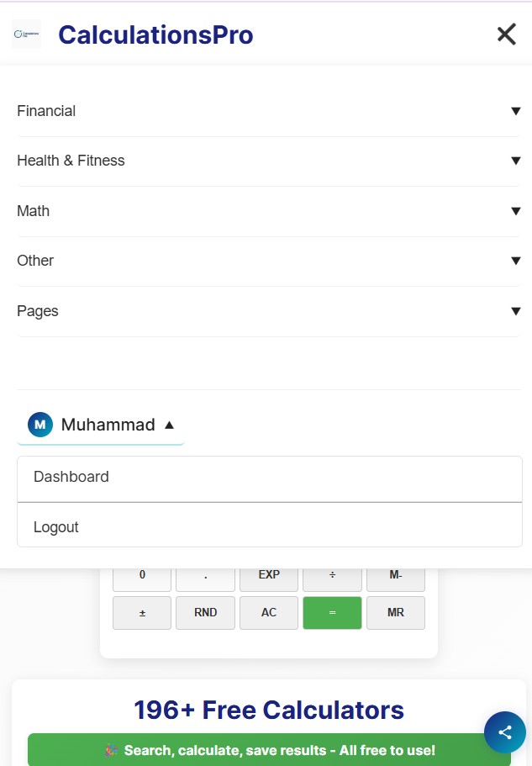Select Logout from user menu
This screenshot has height=766, width=532.
pyautogui.click(x=56, y=527)
